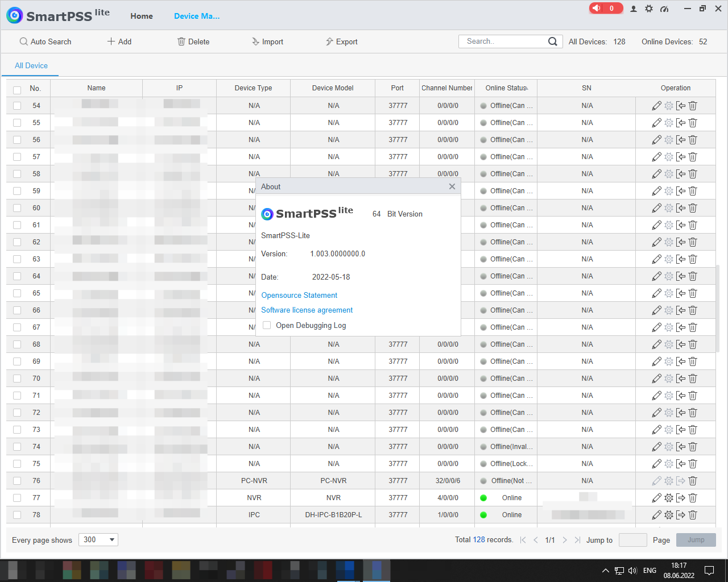Open device config gear for row 72
Image resolution: width=728 pixels, height=582 pixels.
(x=669, y=413)
